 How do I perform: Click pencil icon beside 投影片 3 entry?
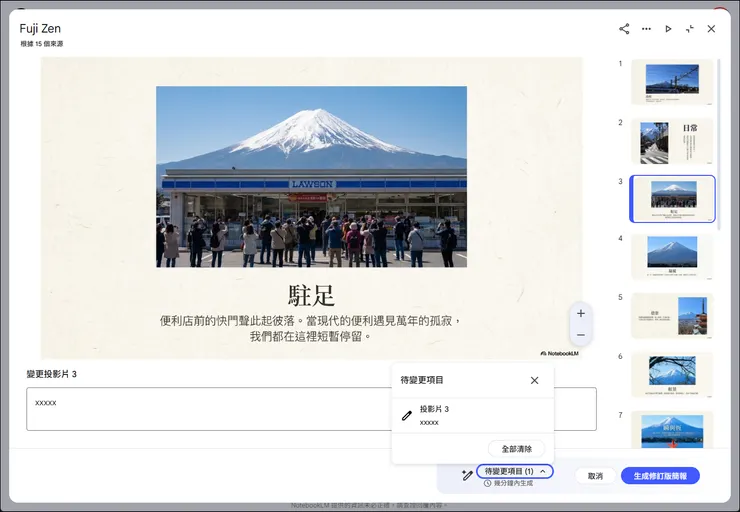[x=407, y=416]
